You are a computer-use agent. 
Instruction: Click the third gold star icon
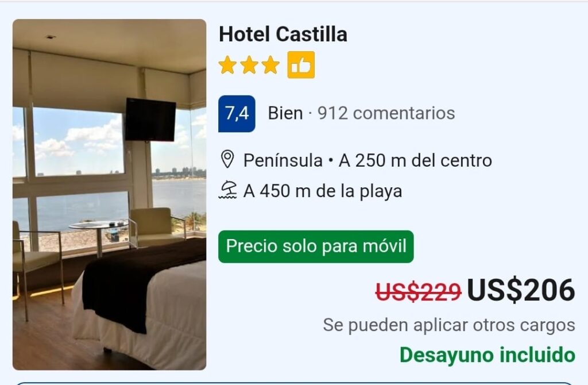pos(271,65)
